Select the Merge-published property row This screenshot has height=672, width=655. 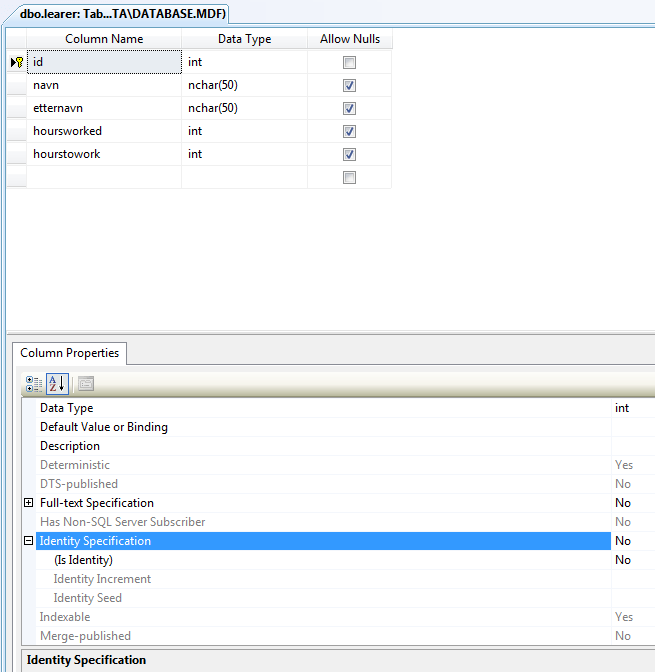tap(324, 636)
